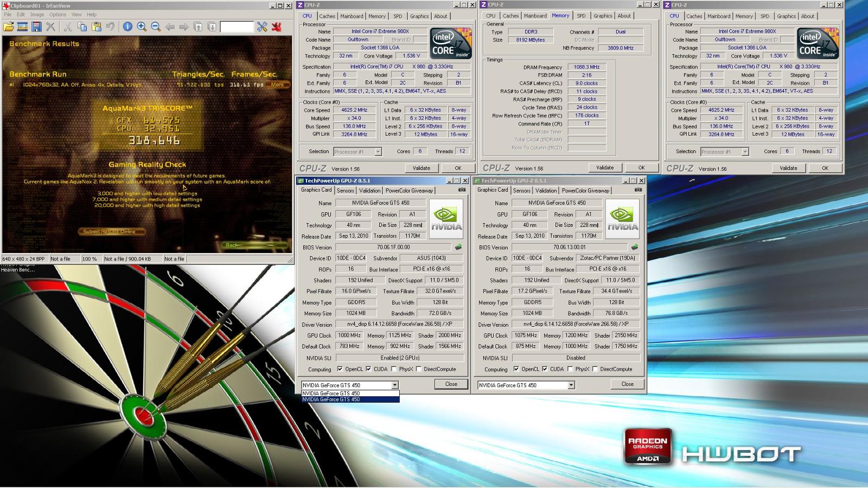Toggle OpenCL checkbox in right GPU-Z
868x488 pixels.
[x=516, y=369]
